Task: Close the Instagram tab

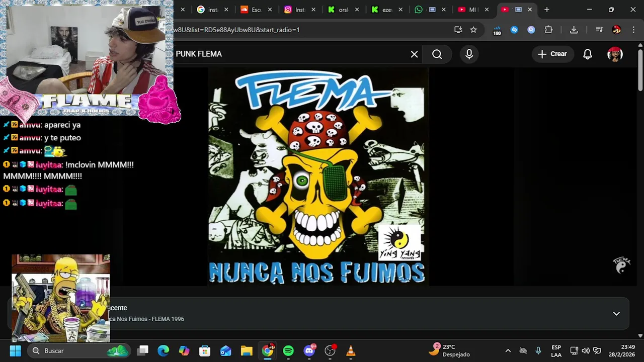Action: pos(313,10)
